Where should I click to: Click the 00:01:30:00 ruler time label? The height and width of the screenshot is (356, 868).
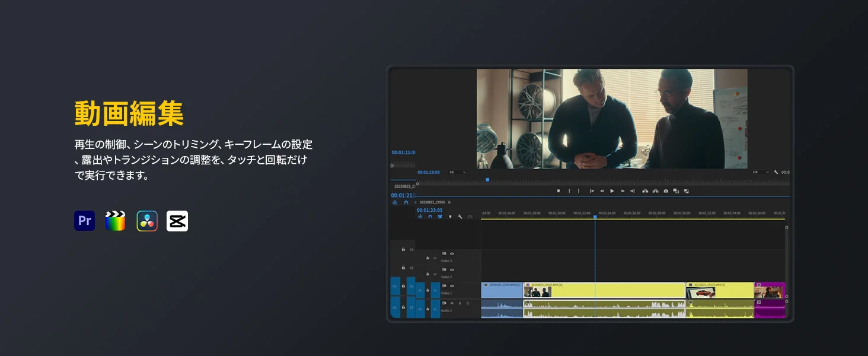(x=682, y=213)
